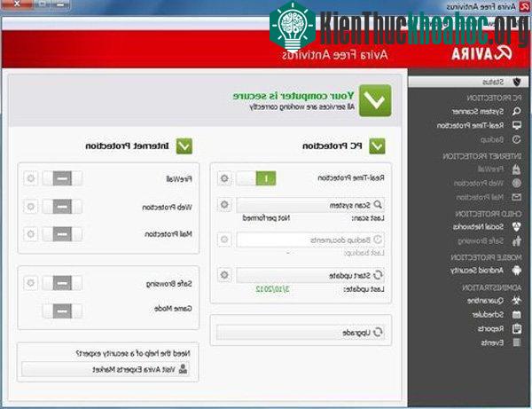Toggle the Safe Browsing switch
This screenshot has width=532, height=409.
pos(62,283)
